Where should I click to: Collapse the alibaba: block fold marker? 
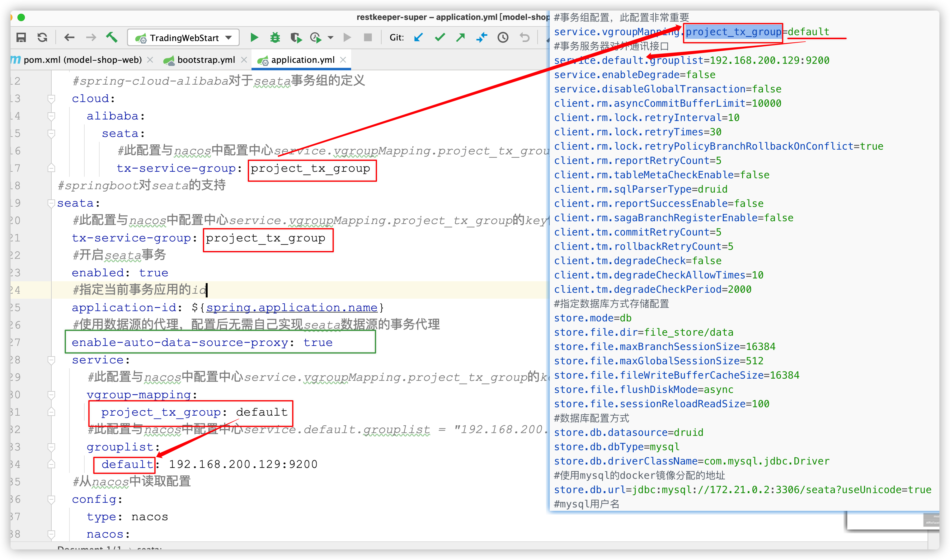tap(51, 116)
